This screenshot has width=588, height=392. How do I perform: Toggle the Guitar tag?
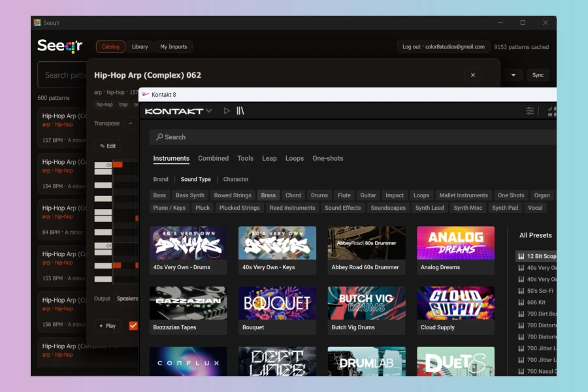[x=368, y=195]
